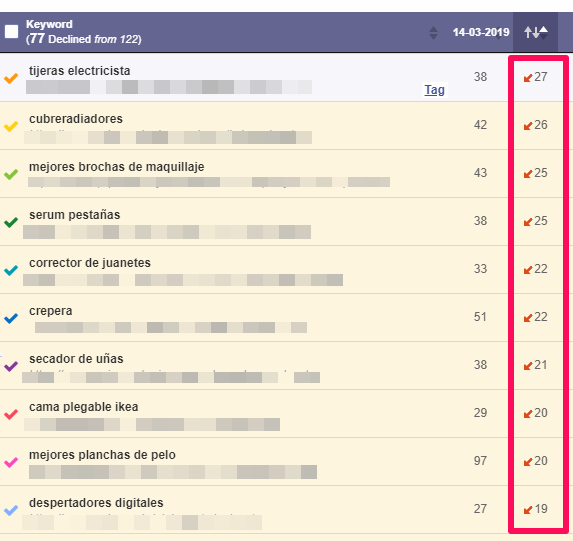Toggle light blue checkmark for despertadores digitales

pos(11,510)
